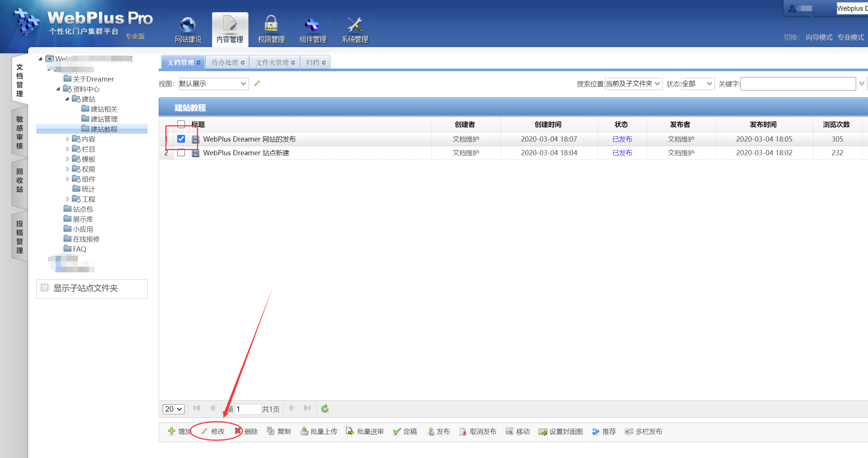Click the 关键字 search input field
The width and height of the screenshot is (868, 458).
pyautogui.click(x=798, y=84)
